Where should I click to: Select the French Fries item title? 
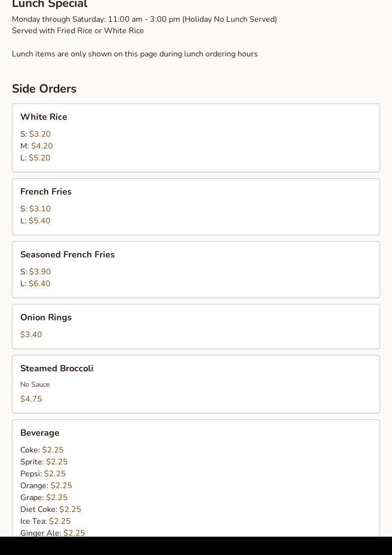[x=46, y=192]
